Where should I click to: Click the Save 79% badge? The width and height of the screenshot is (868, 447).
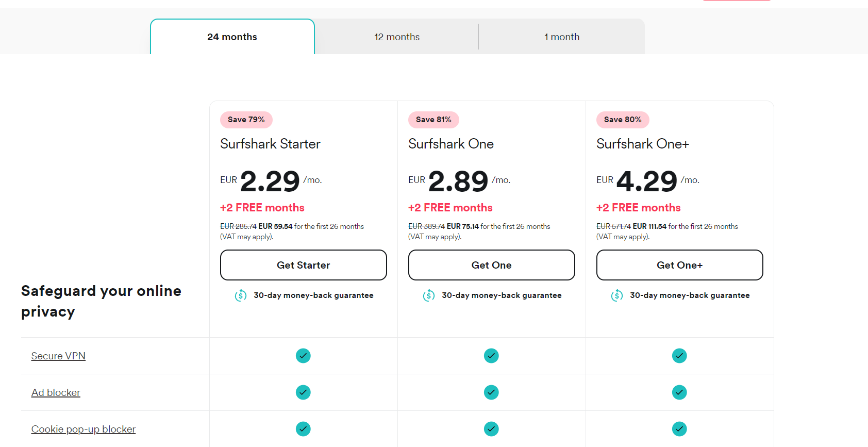246,120
